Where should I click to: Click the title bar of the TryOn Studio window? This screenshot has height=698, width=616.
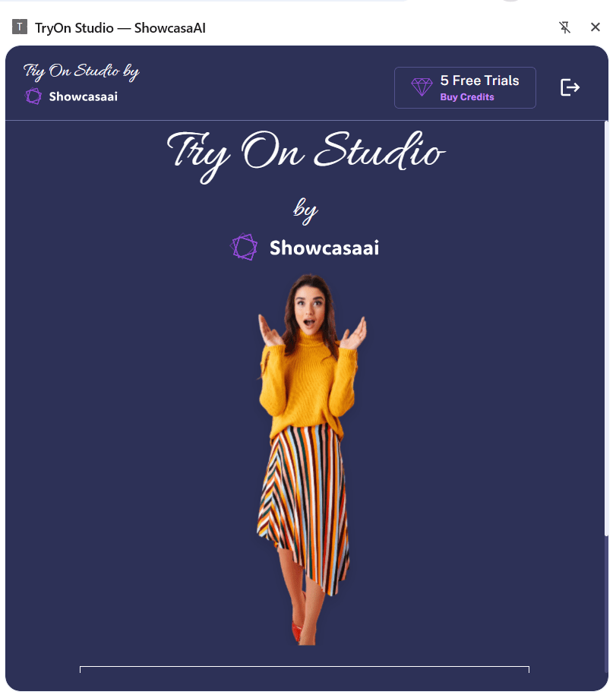pyautogui.click(x=304, y=27)
